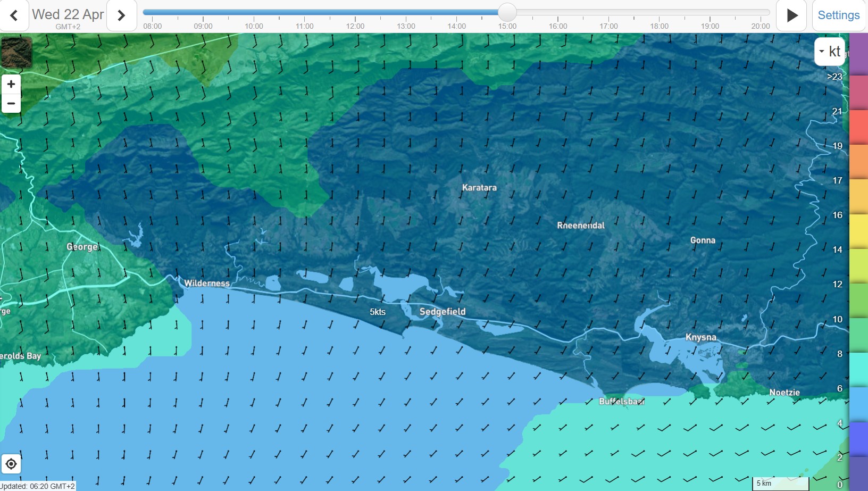Center the map on my location
868x491 pixels.
pyautogui.click(x=11, y=464)
